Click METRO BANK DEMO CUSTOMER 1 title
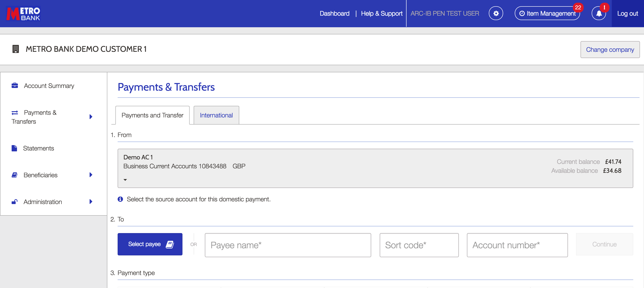 [86, 49]
